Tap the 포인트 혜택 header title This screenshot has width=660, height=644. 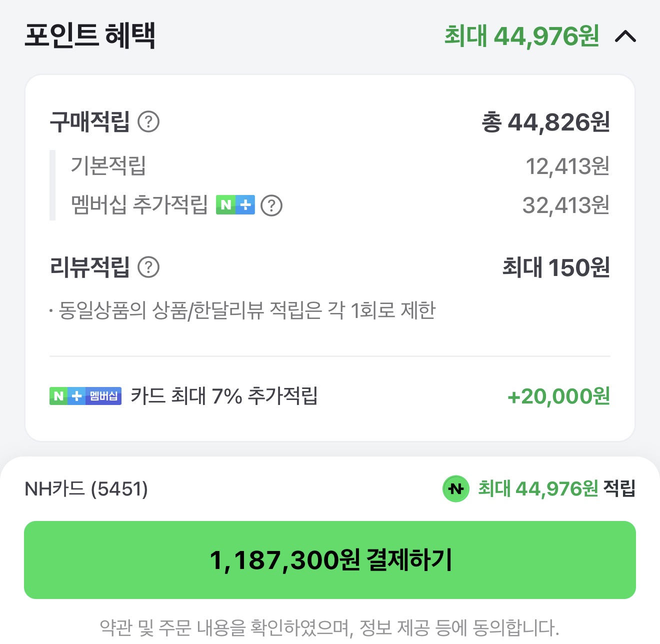(x=90, y=36)
